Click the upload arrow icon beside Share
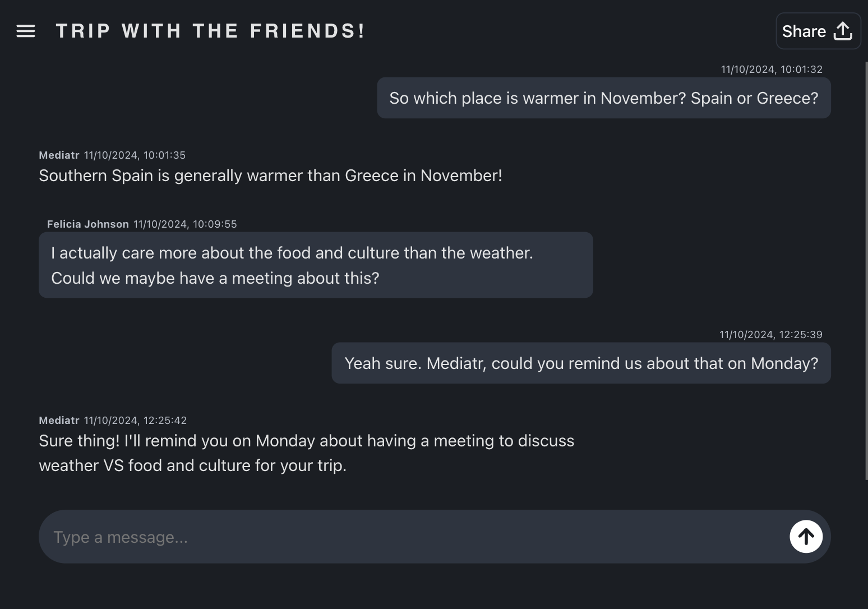The width and height of the screenshot is (868, 609). [x=842, y=31]
